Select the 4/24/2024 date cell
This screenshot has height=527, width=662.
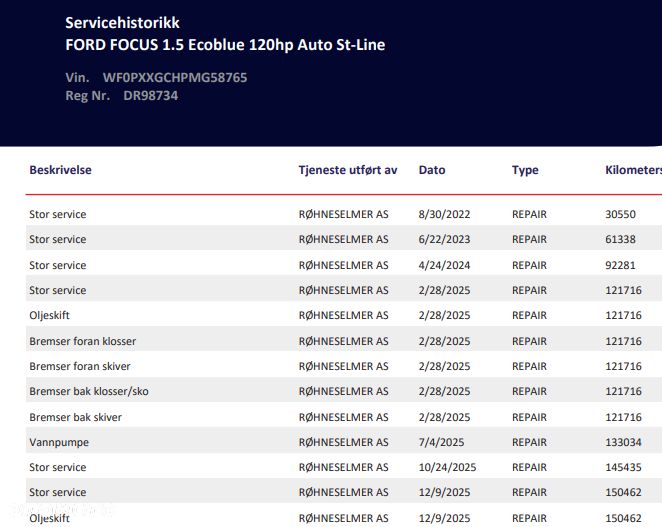444,265
